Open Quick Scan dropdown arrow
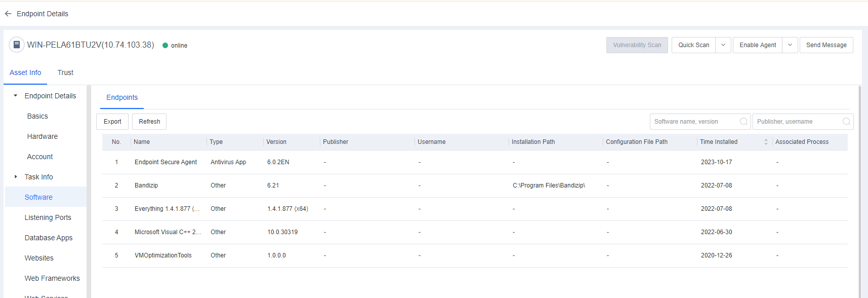Screen dimensions: 868x298 (723, 45)
